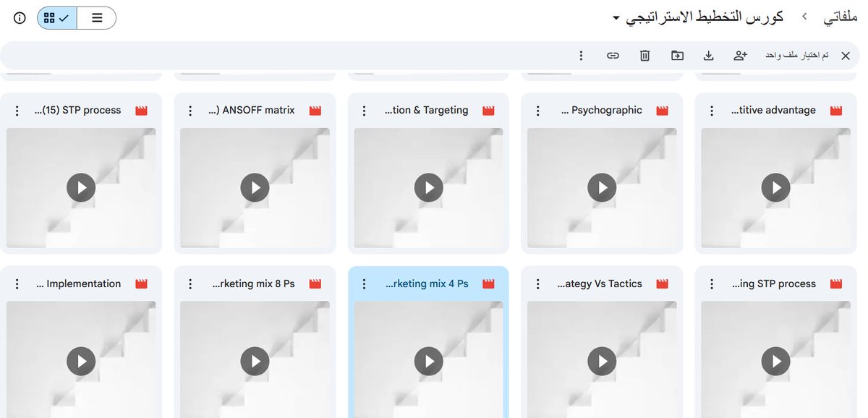Click video file icon of Implementation
Viewport: 868px width, 418px height.
(141, 284)
